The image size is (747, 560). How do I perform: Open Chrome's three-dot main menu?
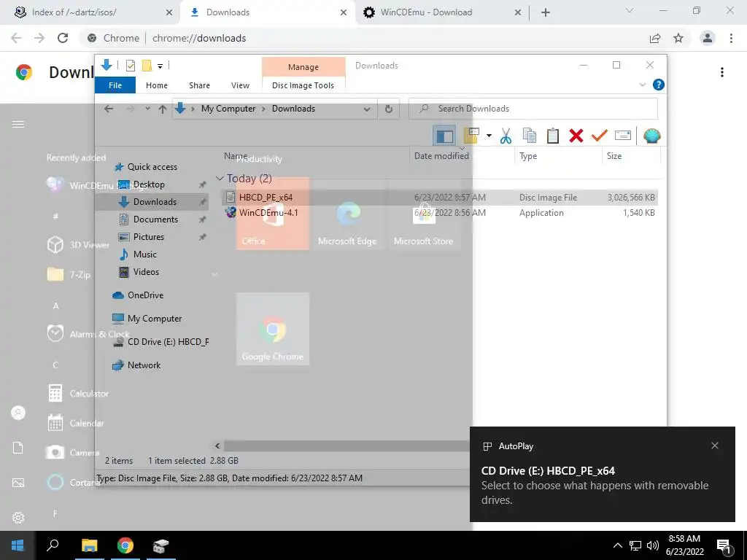click(731, 38)
